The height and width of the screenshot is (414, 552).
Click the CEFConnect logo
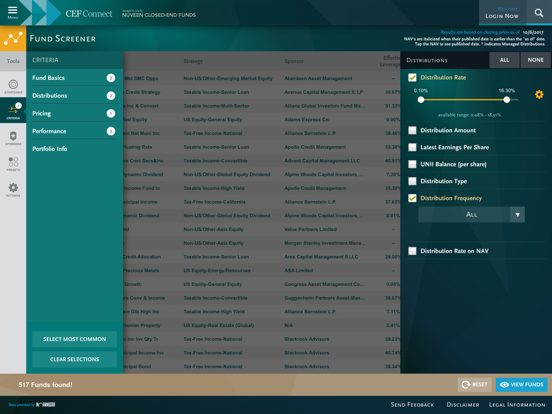pyautogui.click(x=89, y=13)
